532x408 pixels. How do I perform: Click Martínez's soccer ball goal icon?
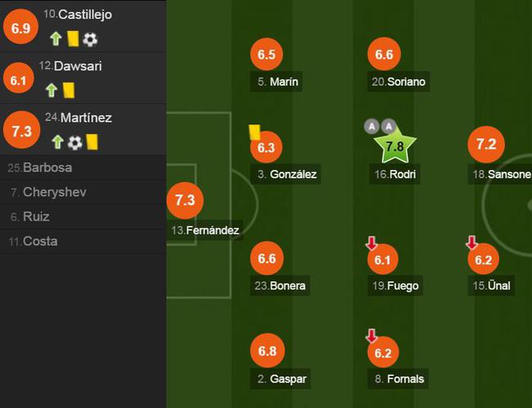click(x=75, y=142)
